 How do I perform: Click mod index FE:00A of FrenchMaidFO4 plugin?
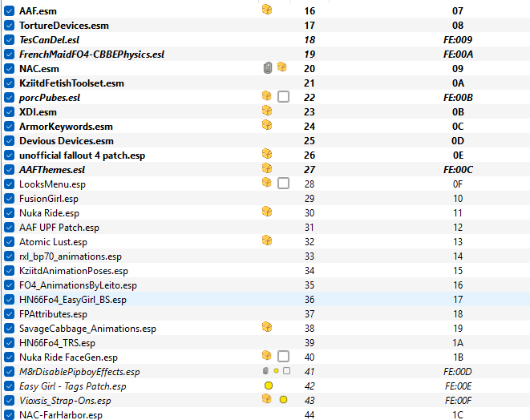458,54
